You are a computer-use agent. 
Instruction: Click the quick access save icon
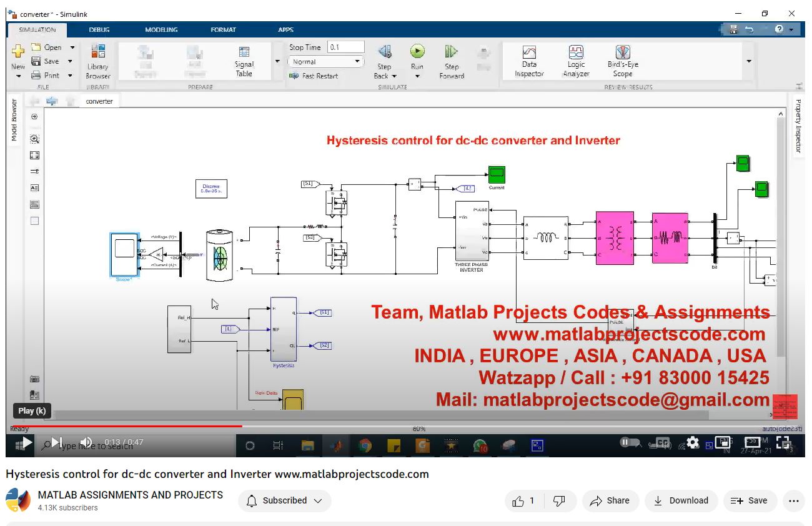point(733,29)
